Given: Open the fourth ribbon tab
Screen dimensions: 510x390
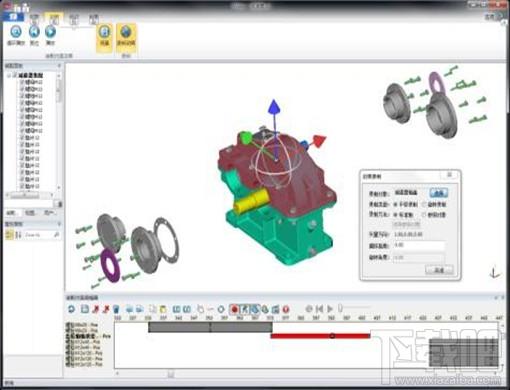Looking at the screenshot, I should [74, 18].
